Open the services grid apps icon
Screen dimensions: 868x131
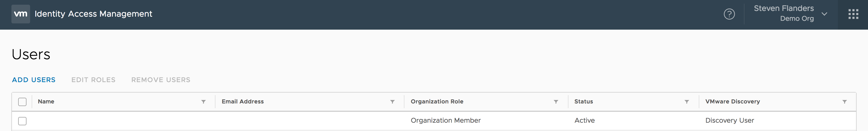853,14
